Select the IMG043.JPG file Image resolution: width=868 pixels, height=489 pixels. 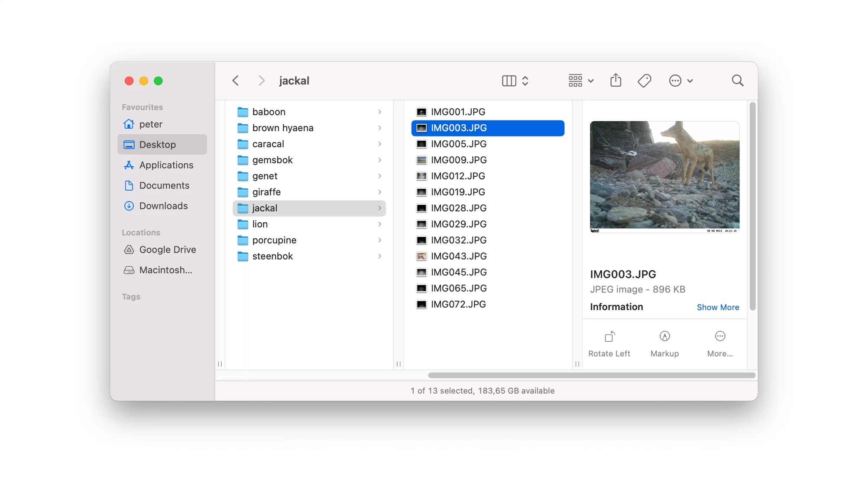pyautogui.click(x=458, y=256)
